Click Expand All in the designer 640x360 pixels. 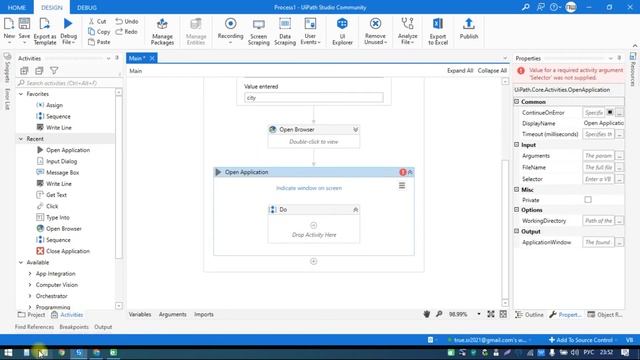coord(460,71)
